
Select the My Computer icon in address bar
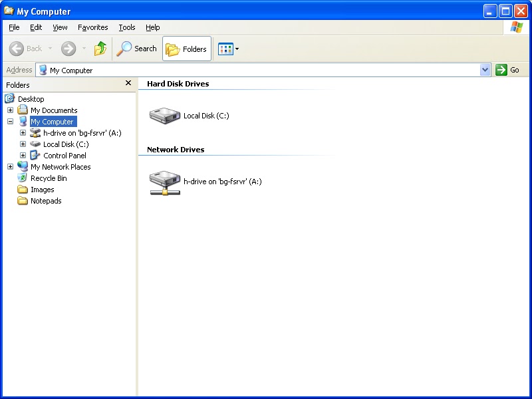pyautogui.click(x=41, y=70)
